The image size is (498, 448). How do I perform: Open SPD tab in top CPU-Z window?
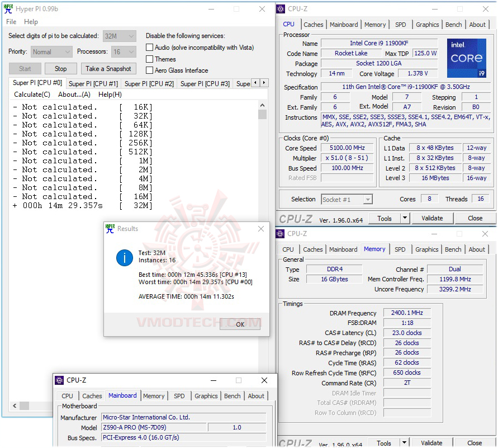pos(401,25)
